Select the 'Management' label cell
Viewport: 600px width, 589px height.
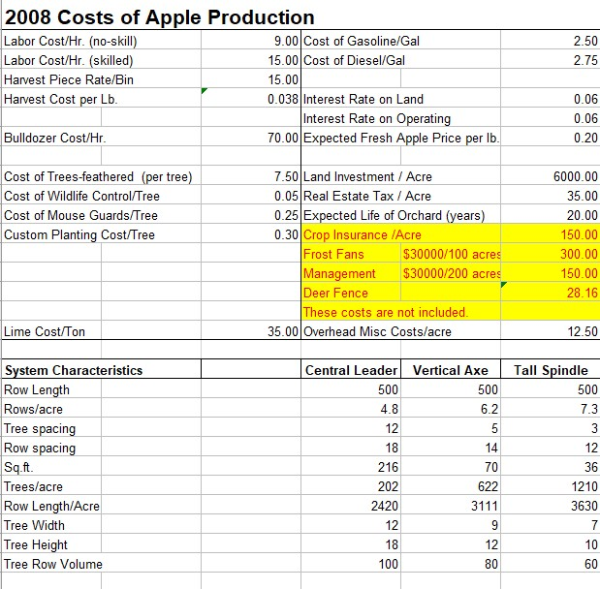click(339, 274)
